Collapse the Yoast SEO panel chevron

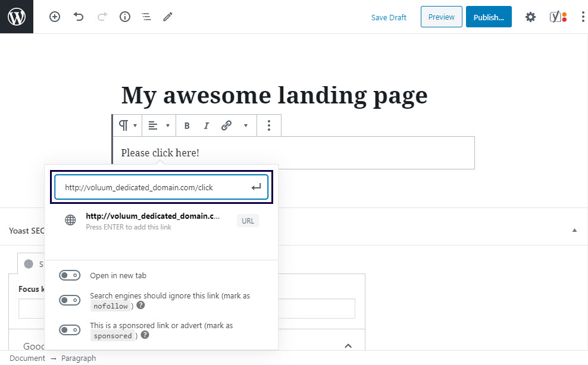(x=574, y=229)
